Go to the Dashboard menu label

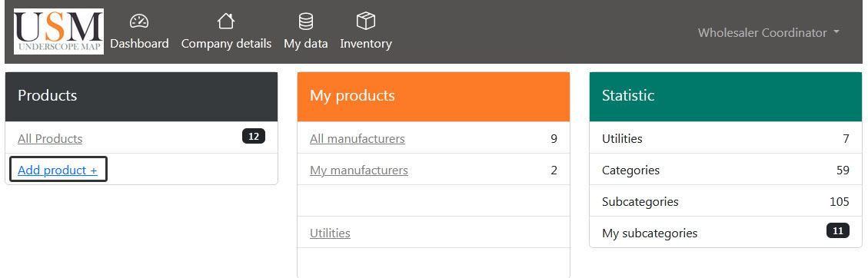click(139, 44)
